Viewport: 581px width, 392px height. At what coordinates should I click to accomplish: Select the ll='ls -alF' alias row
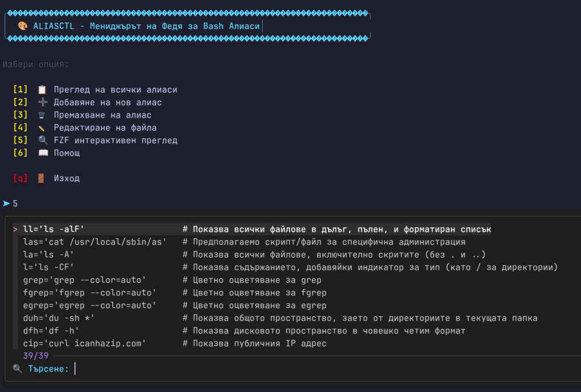(54, 229)
